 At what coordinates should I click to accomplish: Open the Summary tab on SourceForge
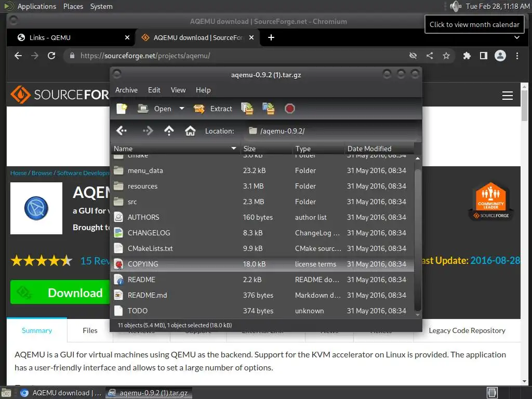(x=37, y=330)
